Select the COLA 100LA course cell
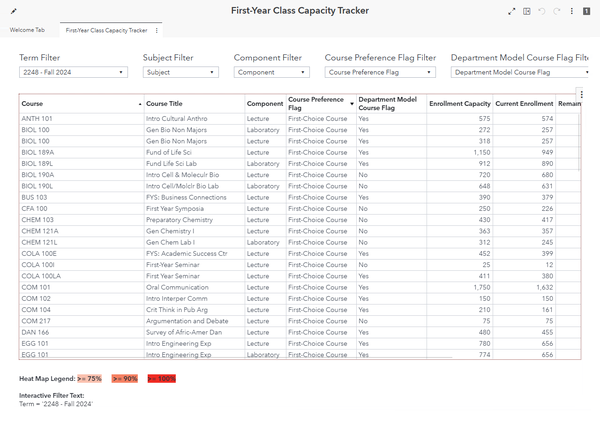The width and height of the screenshot is (600, 424). coord(82,276)
